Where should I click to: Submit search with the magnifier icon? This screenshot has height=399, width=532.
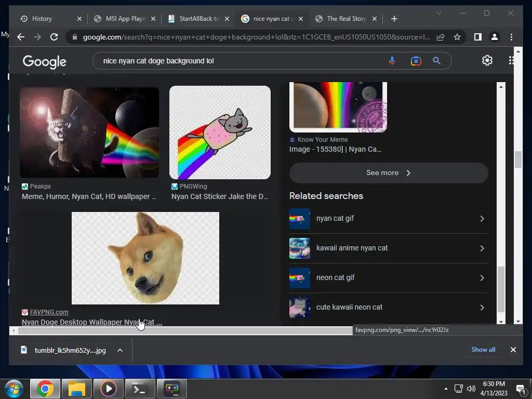tap(436, 61)
